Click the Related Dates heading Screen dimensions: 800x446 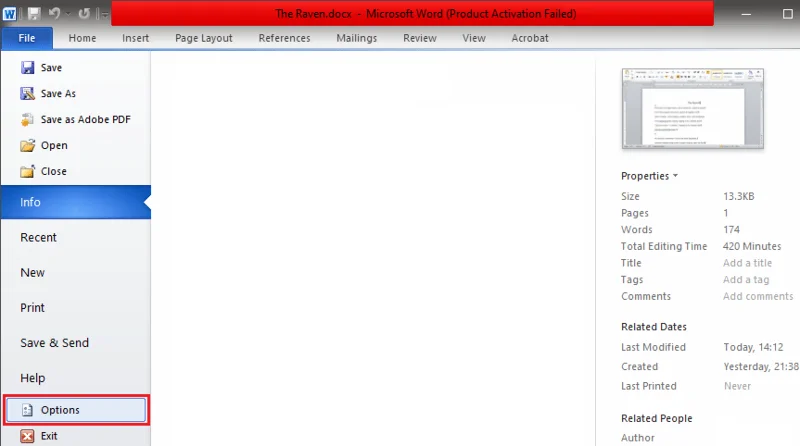[x=654, y=327]
